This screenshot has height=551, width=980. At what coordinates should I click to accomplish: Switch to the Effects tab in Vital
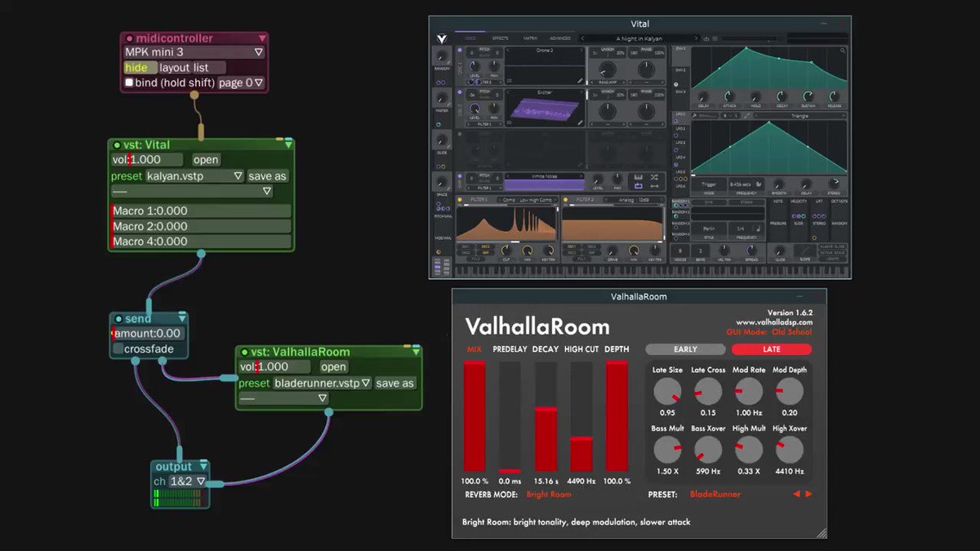point(500,38)
